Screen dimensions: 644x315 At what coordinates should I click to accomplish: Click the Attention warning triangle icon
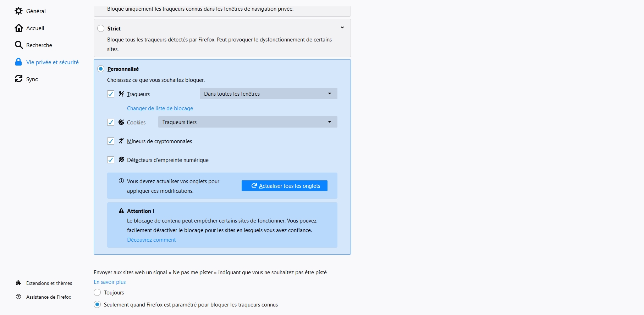pyautogui.click(x=121, y=211)
